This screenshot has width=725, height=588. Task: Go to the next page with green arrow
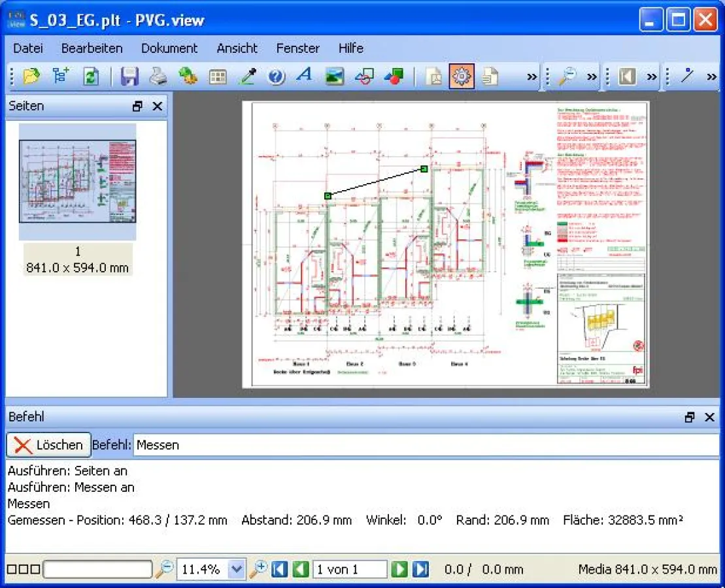(x=399, y=569)
